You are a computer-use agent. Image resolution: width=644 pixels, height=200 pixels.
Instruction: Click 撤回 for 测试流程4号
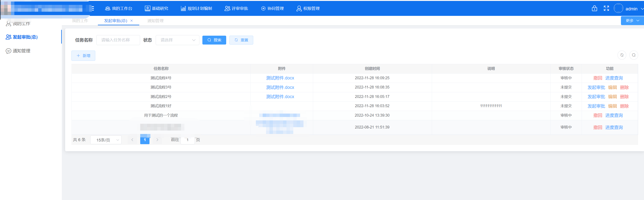598,78
